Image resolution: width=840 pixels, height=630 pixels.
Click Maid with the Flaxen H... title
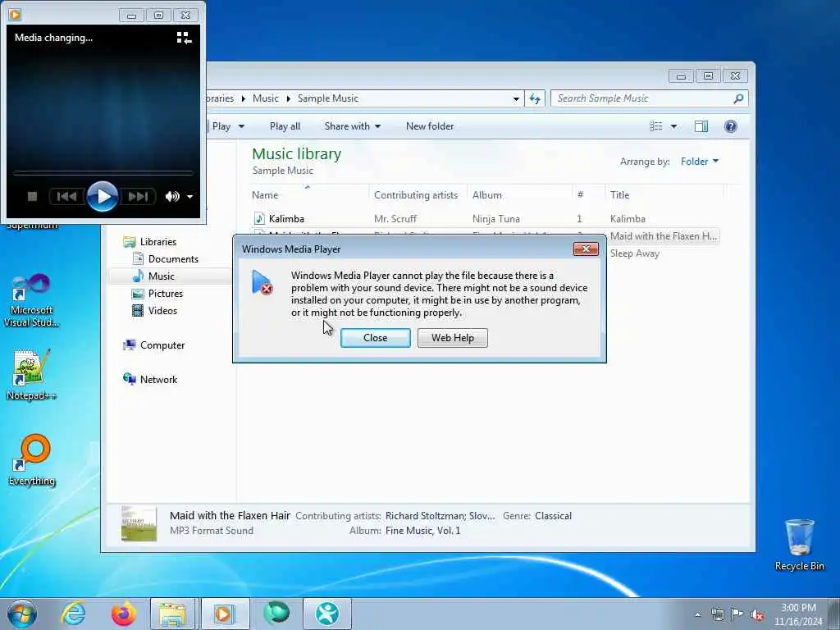pyautogui.click(x=663, y=236)
